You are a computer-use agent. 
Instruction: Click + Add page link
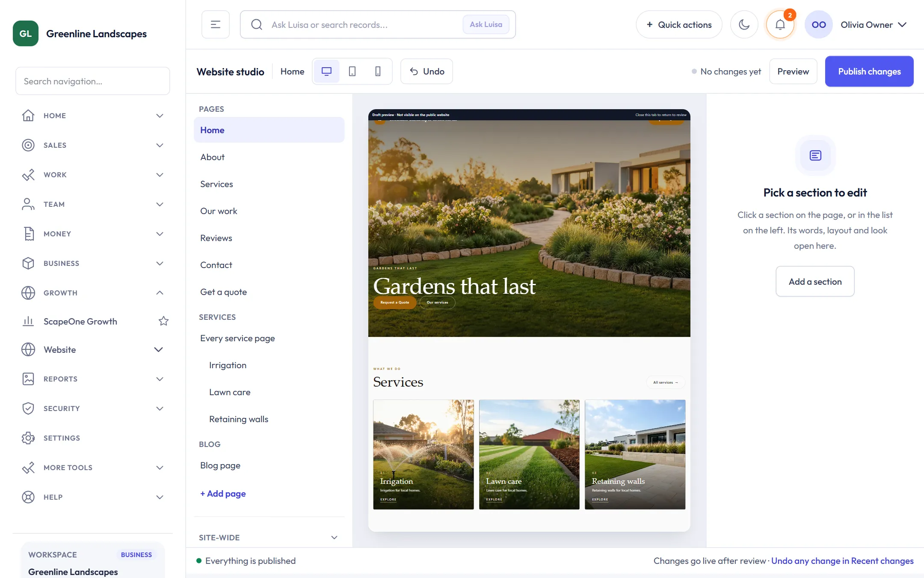point(223,494)
